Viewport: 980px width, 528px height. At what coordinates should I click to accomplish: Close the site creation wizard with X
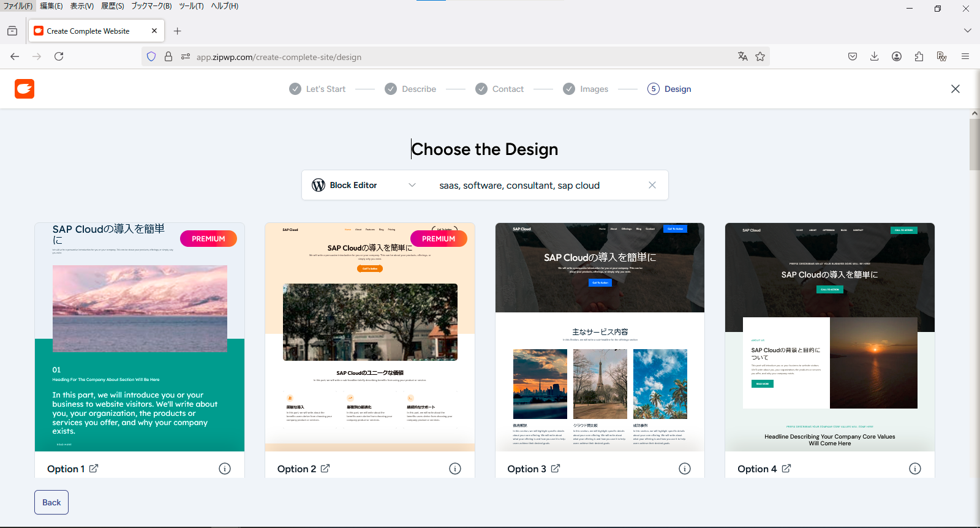click(956, 89)
